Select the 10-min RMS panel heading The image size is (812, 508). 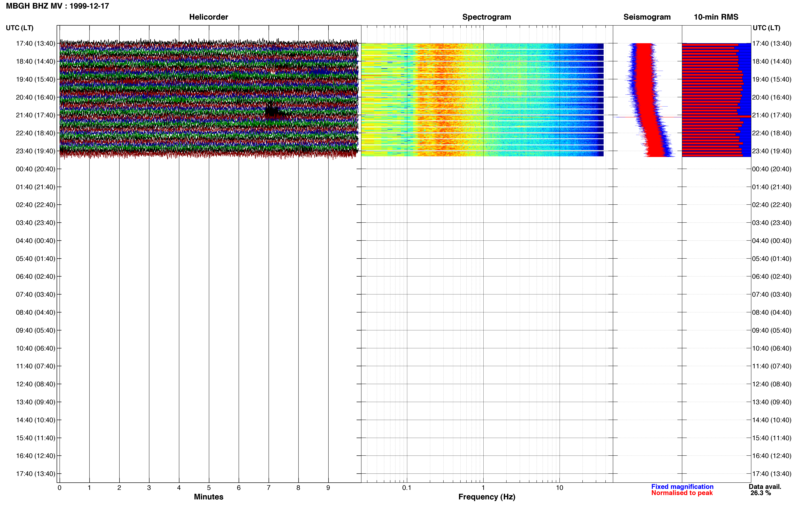coord(716,17)
